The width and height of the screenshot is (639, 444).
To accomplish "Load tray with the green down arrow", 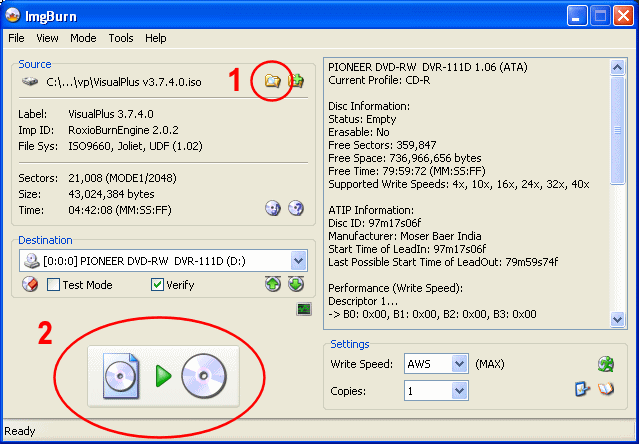I will click(x=296, y=284).
